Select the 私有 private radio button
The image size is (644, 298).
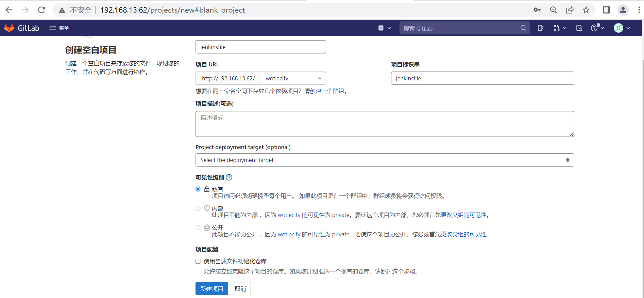coord(198,189)
